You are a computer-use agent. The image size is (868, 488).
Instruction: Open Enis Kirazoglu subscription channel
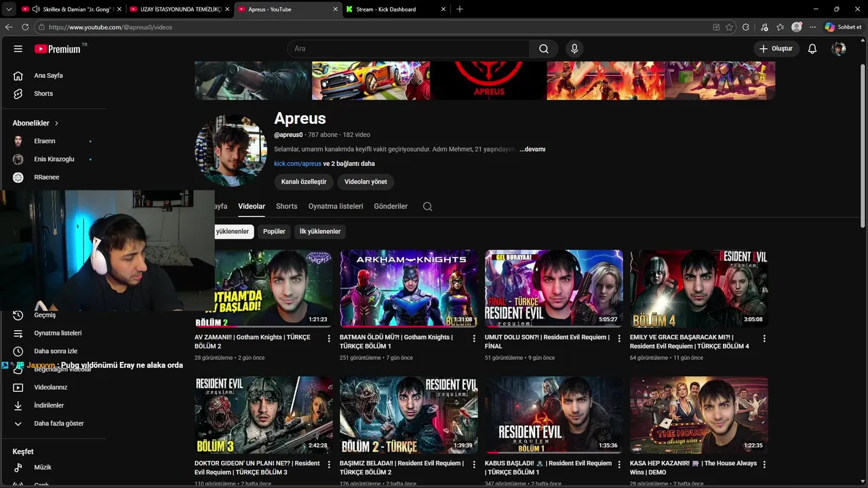pos(53,159)
